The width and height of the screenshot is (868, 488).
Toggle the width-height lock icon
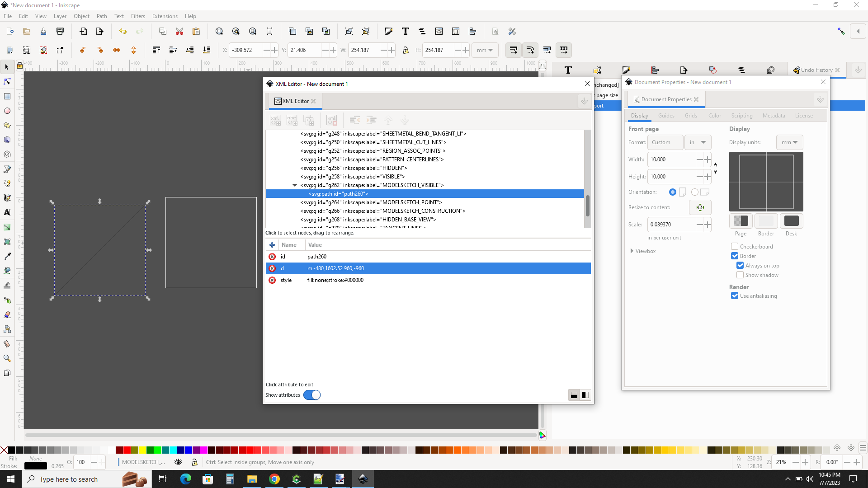tap(406, 50)
